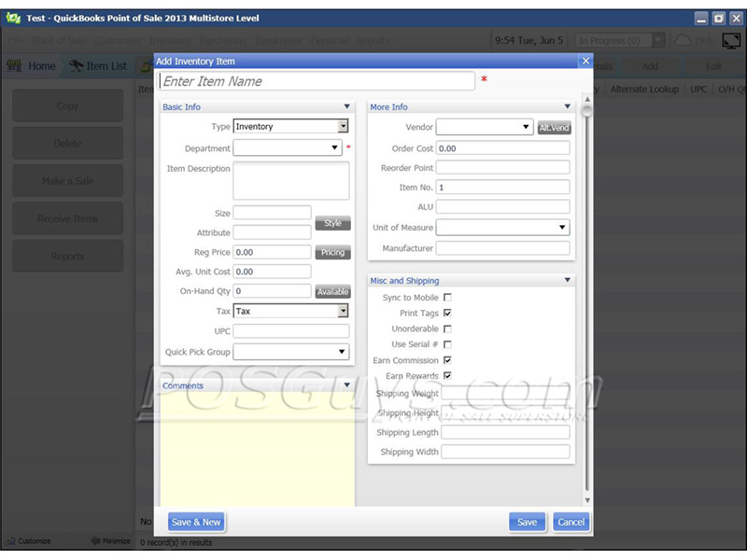This screenshot has height=560, width=747.
Task: Click the dialog scrollbar up arrow
Action: click(x=587, y=99)
